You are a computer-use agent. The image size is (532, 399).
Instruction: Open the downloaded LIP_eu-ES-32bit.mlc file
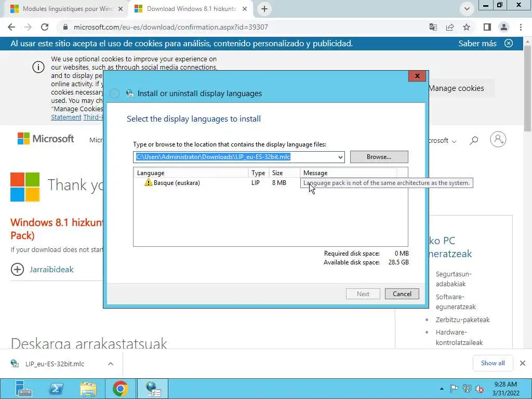pos(54,364)
